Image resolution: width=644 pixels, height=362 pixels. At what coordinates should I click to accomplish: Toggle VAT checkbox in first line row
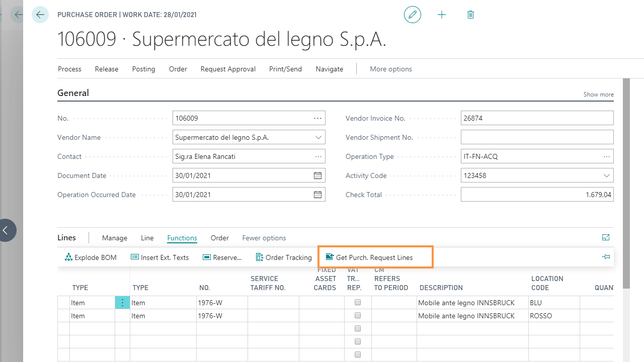[358, 303]
